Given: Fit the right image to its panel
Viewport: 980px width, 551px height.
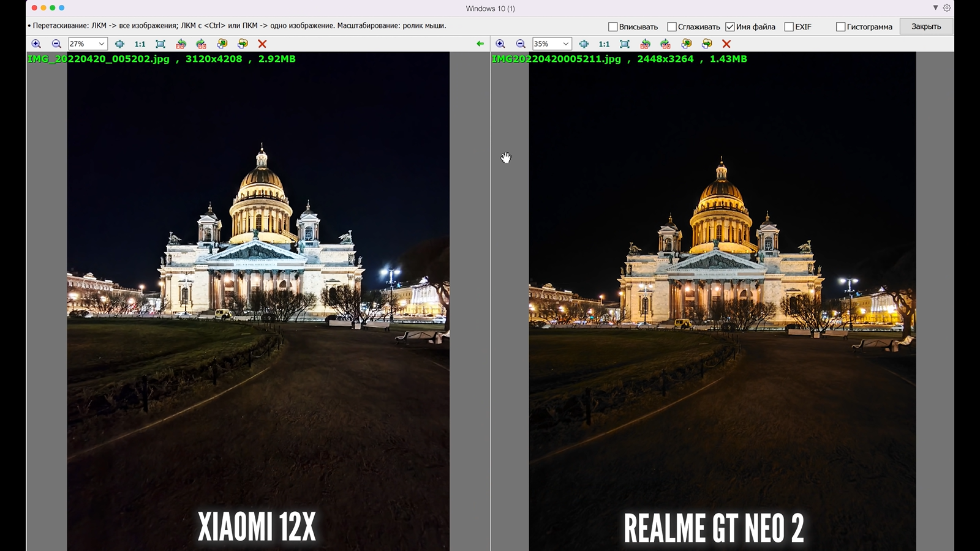Looking at the screenshot, I should coord(625,44).
